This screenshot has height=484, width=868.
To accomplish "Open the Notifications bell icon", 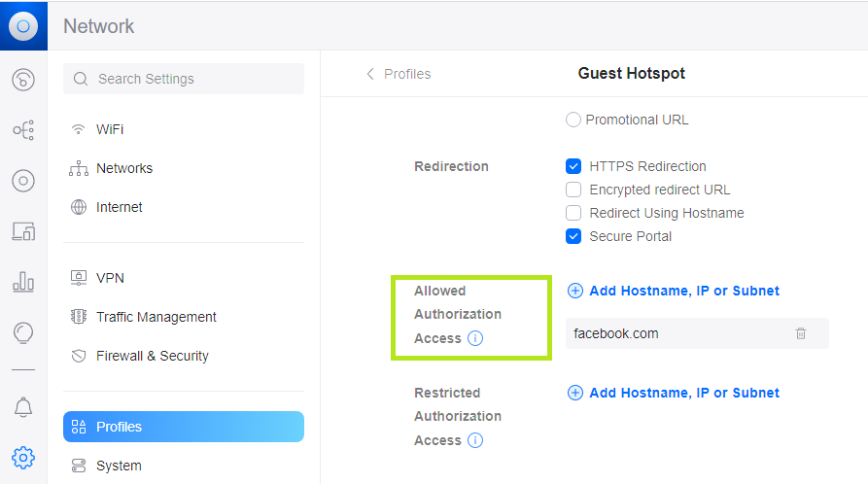I will (23, 407).
